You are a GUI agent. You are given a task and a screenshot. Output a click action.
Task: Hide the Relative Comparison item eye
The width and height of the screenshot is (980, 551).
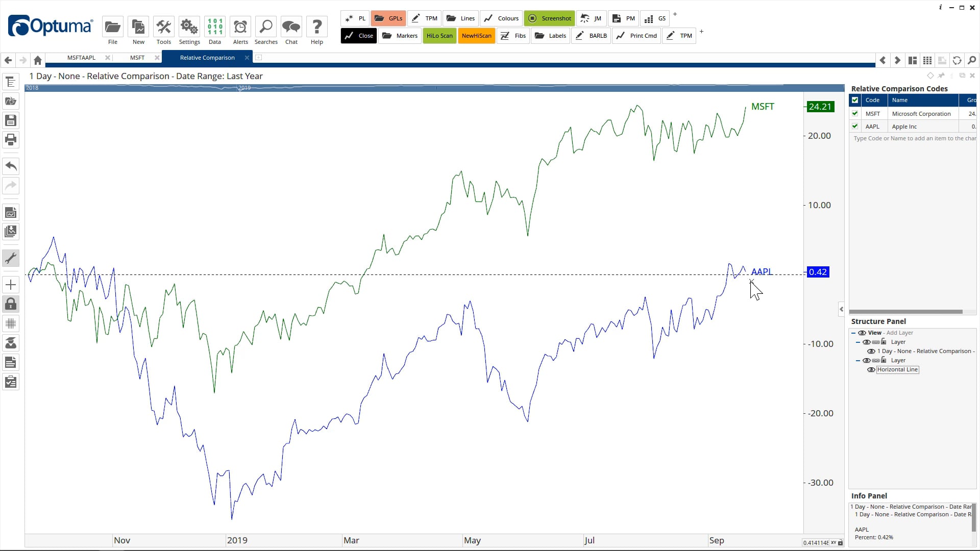click(x=871, y=351)
